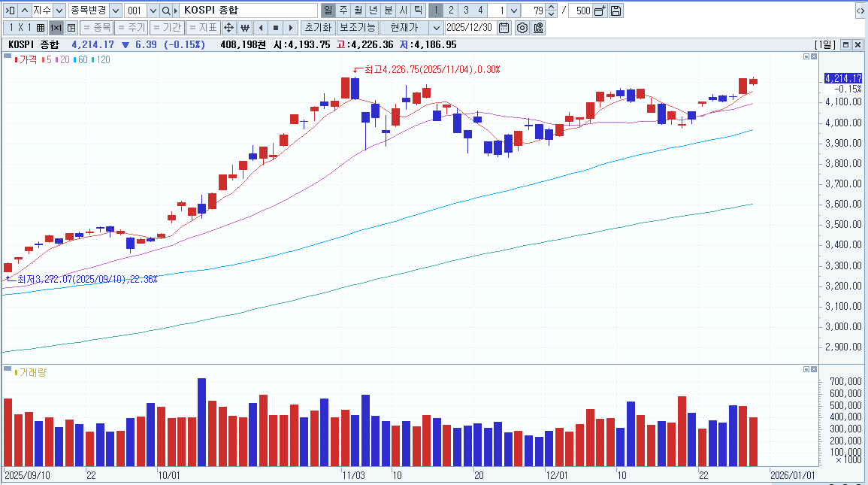This screenshot has width=868, height=485.
Task: Open the interval value dropdown showing 1
Action: click(514, 11)
